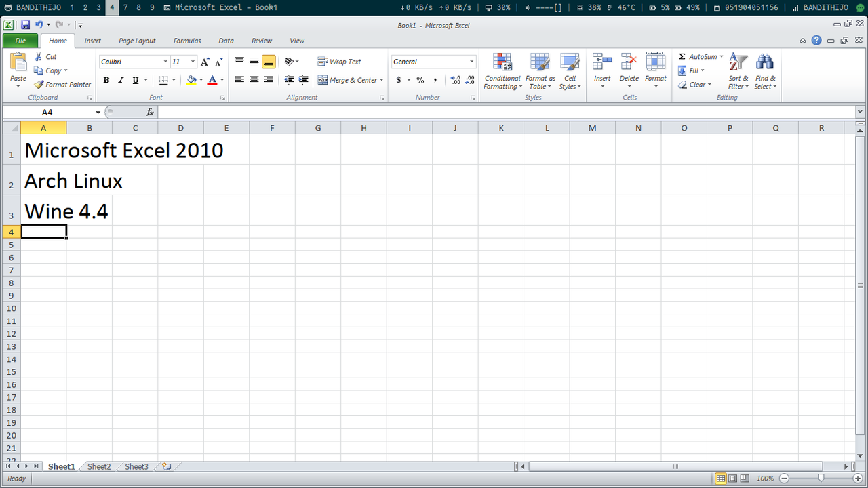Select the Format Painter tool

pos(62,85)
